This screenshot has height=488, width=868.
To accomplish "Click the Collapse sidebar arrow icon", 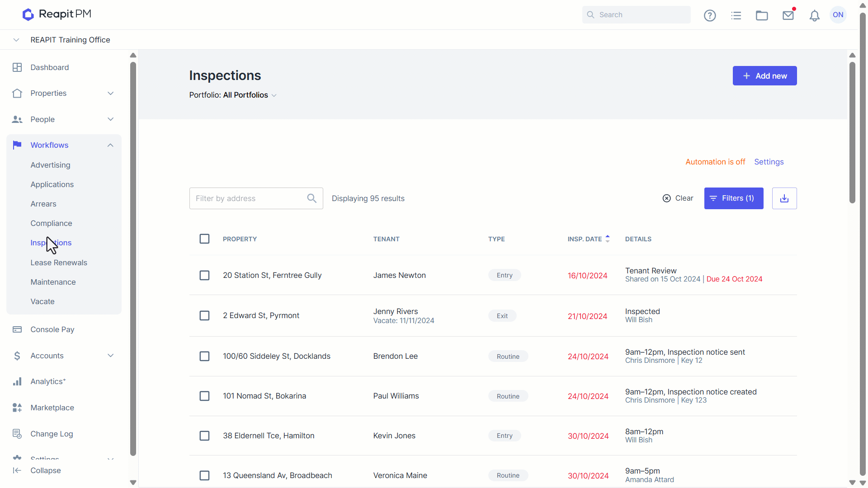I will click(x=17, y=470).
